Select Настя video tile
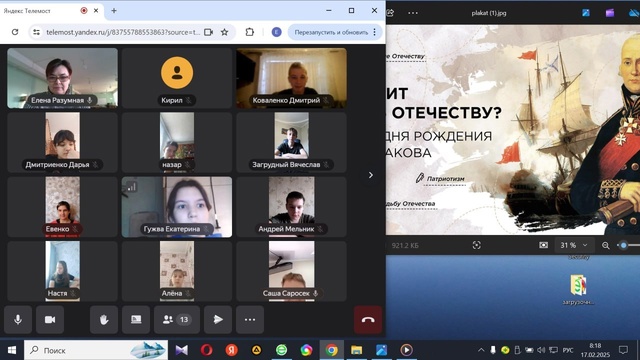 62,271
